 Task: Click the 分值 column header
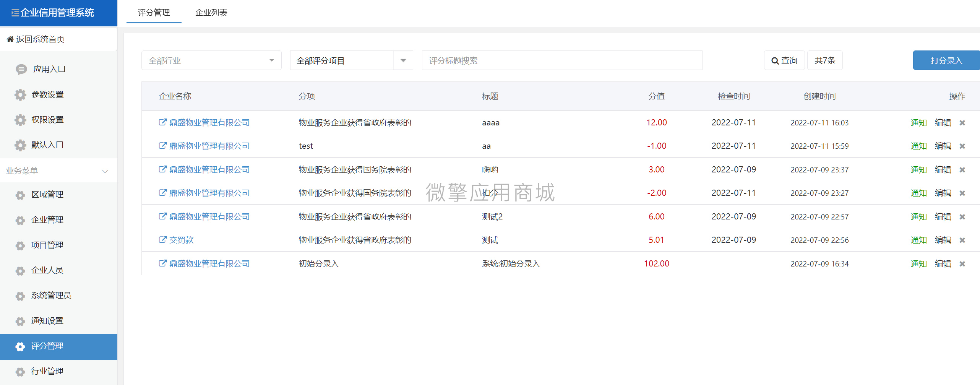coord(656,96)
